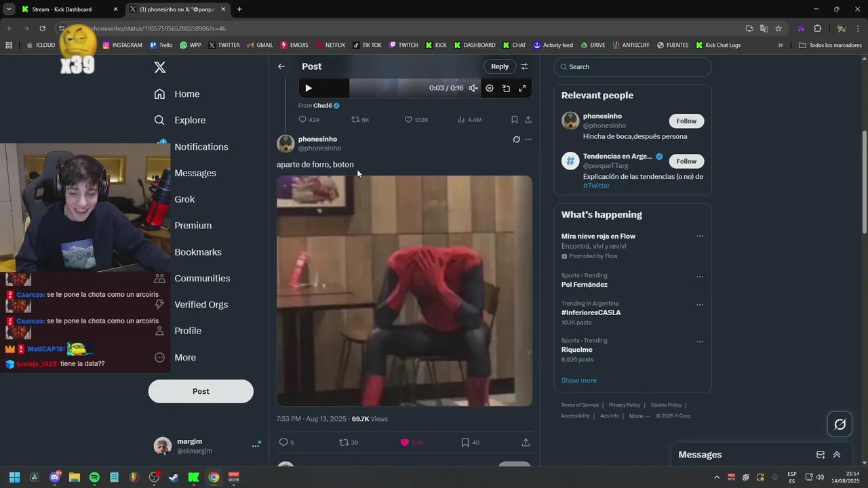Click phonesinho profile avatar on post
Viewport: 868px width, 488px height.
pos(285,144)
